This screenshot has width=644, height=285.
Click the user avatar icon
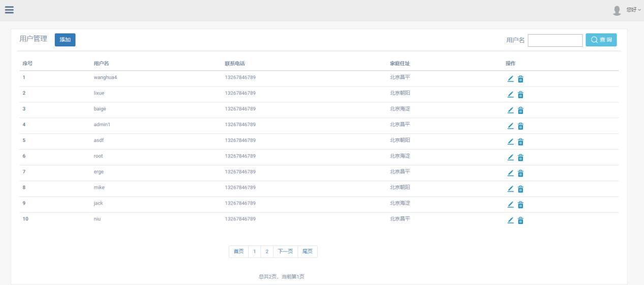617,10
